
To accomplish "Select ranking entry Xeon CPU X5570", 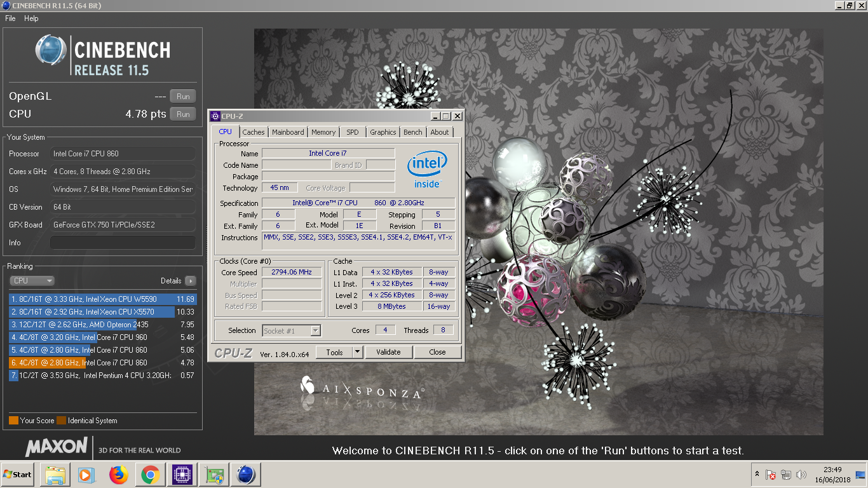I will (102, 312).
